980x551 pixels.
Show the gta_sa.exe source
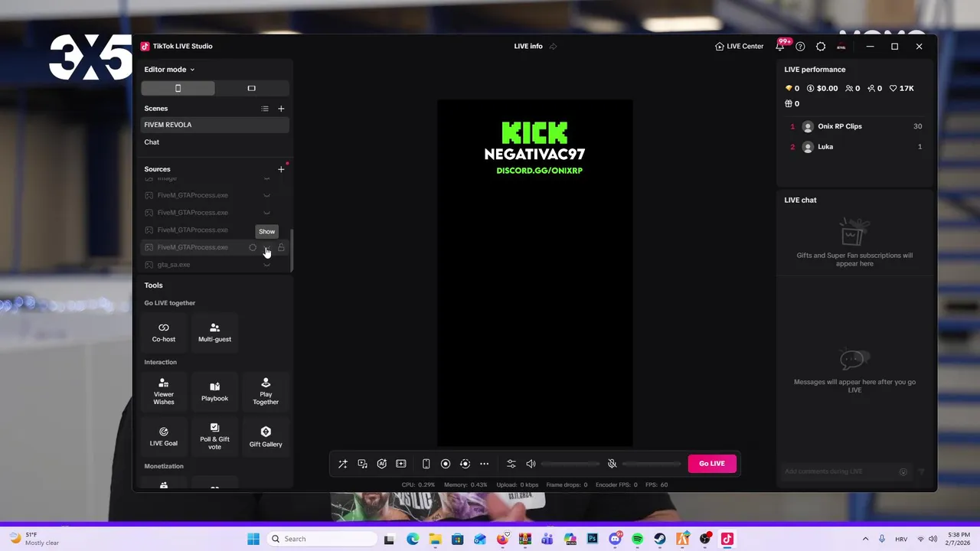coord(266,265)
